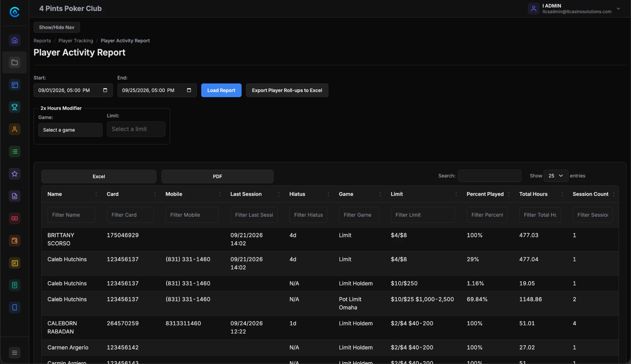
Task: Click the Filter Total Hours input
Action: (x=540, y=215)
